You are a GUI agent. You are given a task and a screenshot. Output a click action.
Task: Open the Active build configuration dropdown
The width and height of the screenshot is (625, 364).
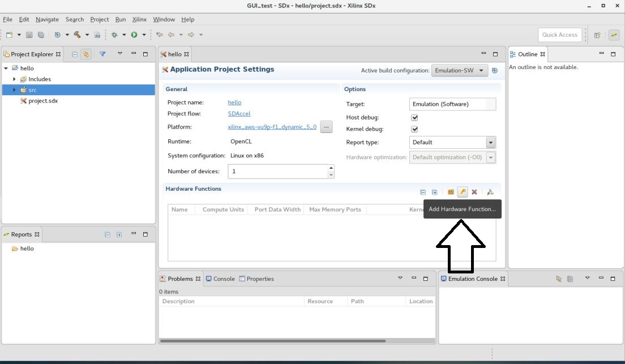[x=460, y=71]
